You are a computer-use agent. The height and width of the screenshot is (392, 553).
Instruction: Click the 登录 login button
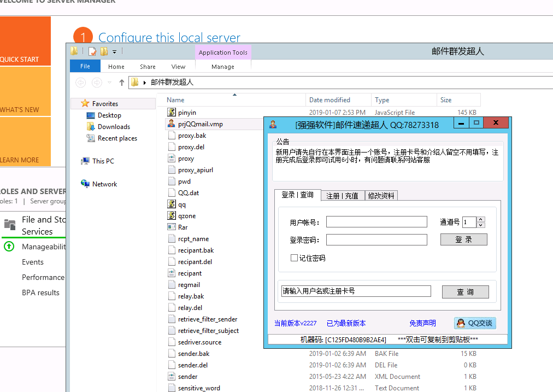464,239
